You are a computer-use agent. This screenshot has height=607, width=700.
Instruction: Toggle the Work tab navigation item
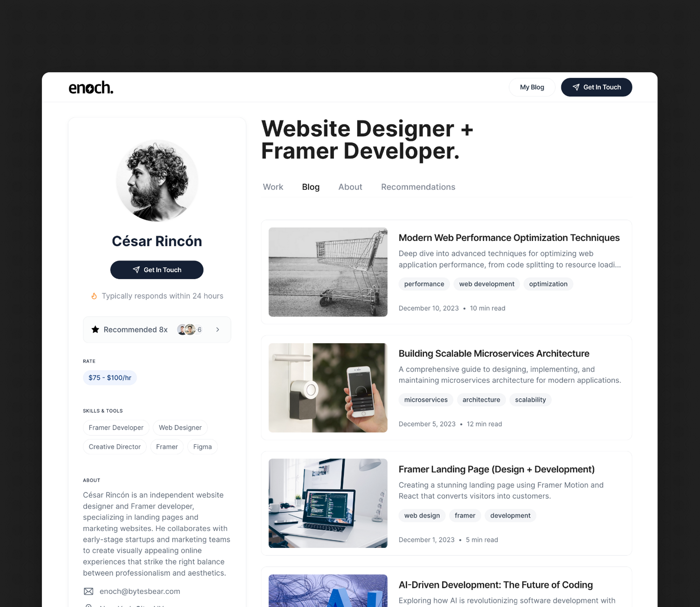273,186
